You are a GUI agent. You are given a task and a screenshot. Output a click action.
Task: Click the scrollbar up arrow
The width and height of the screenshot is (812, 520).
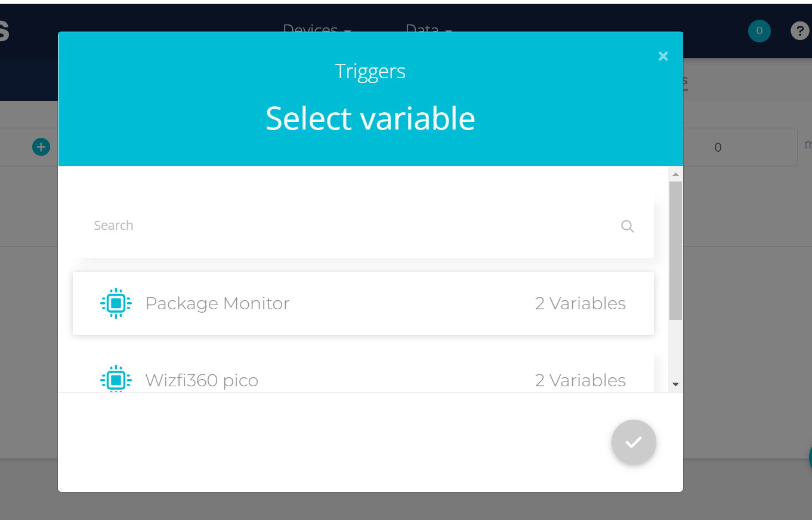point(675,174)
